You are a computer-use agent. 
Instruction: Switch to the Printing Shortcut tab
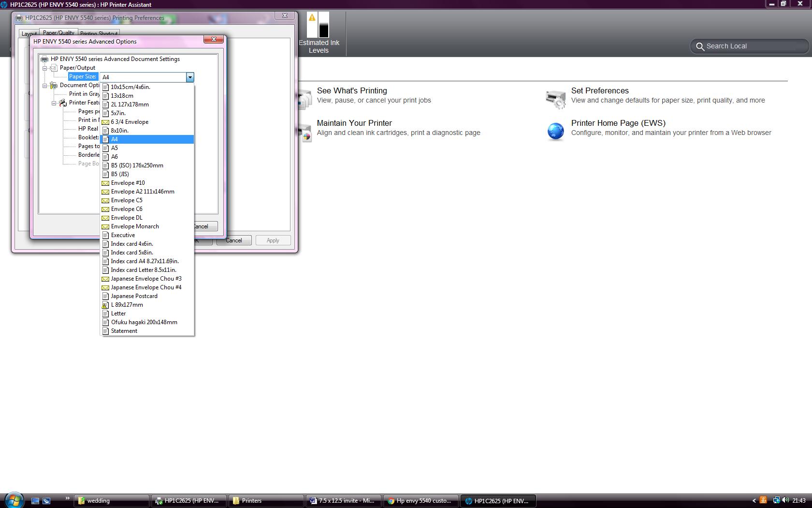coord(99,33)
